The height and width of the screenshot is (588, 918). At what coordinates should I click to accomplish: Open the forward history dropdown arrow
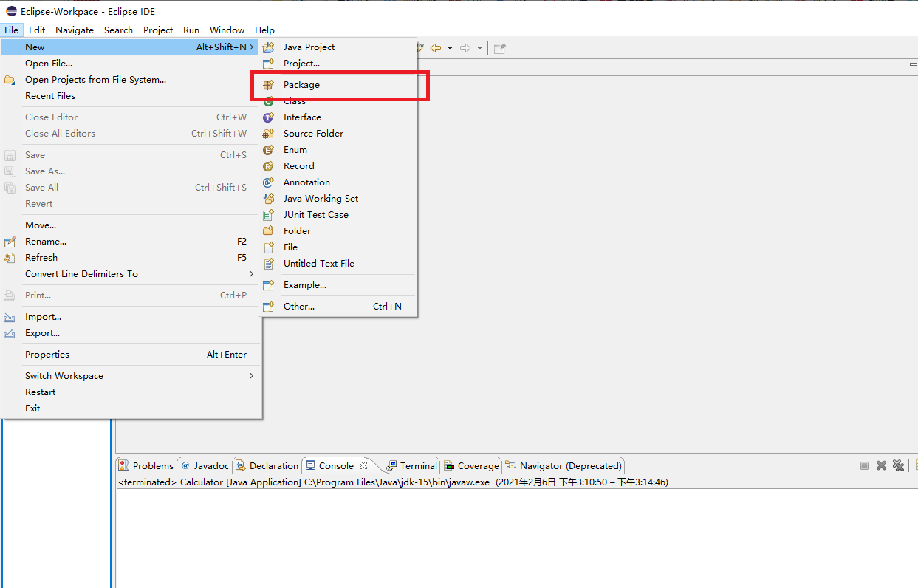479,48
